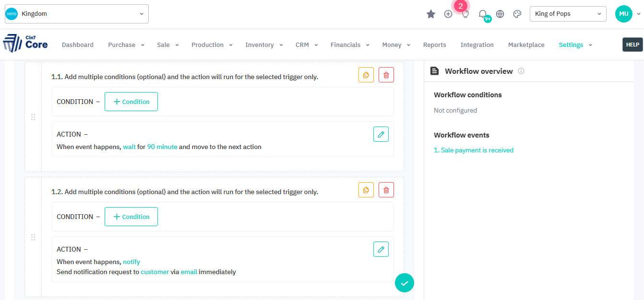Add a condition to step 1.2
This screenshot has width=644, height=300.
(x=131, y=217)
